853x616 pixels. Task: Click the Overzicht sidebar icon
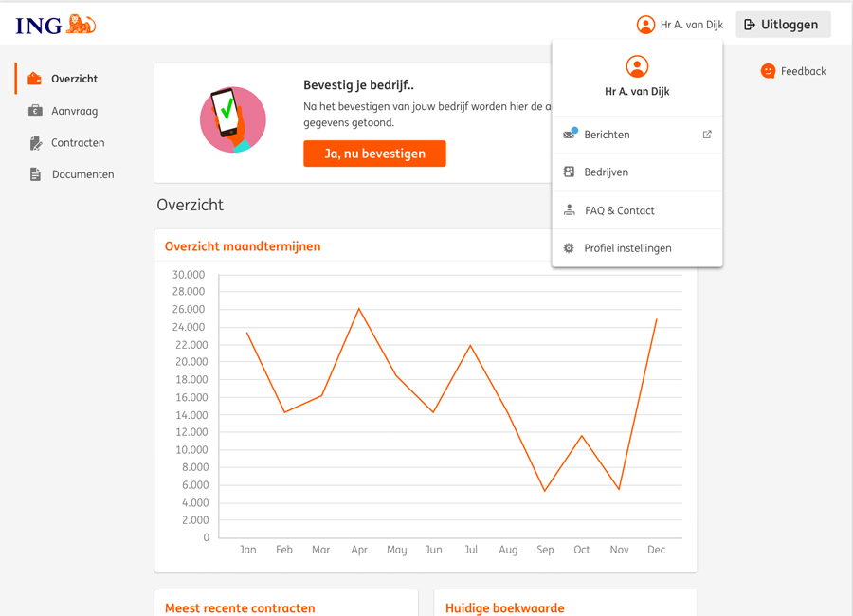(35, 79)
